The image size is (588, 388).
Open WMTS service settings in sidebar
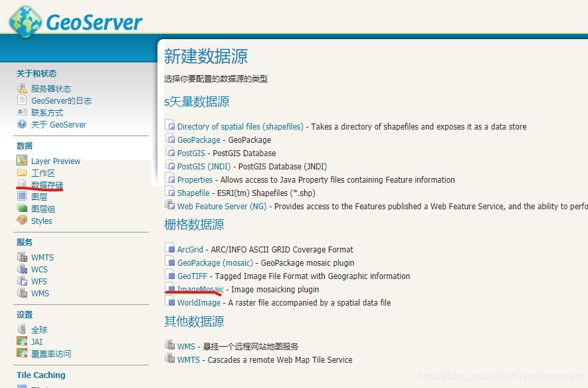click(x=43, y=258)
